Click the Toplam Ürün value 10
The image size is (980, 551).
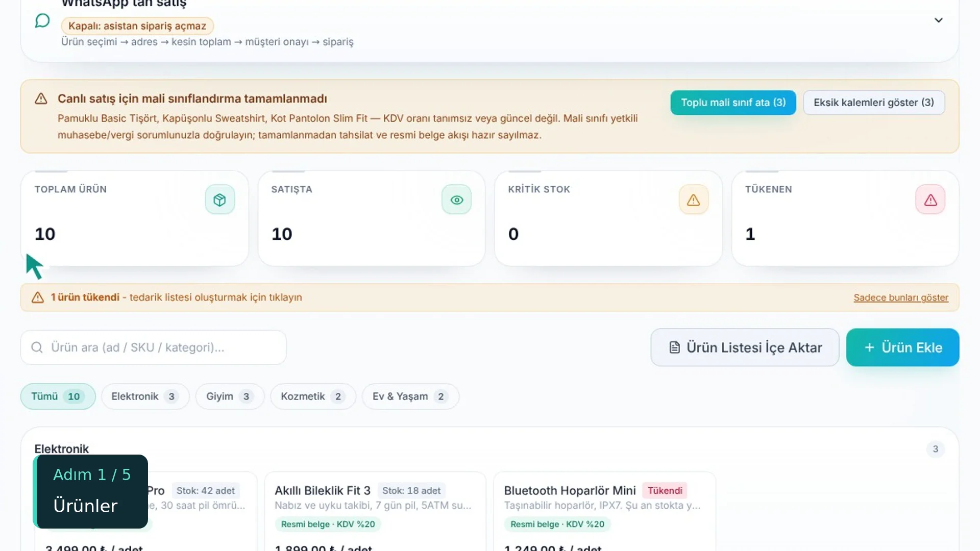[45, 234]
